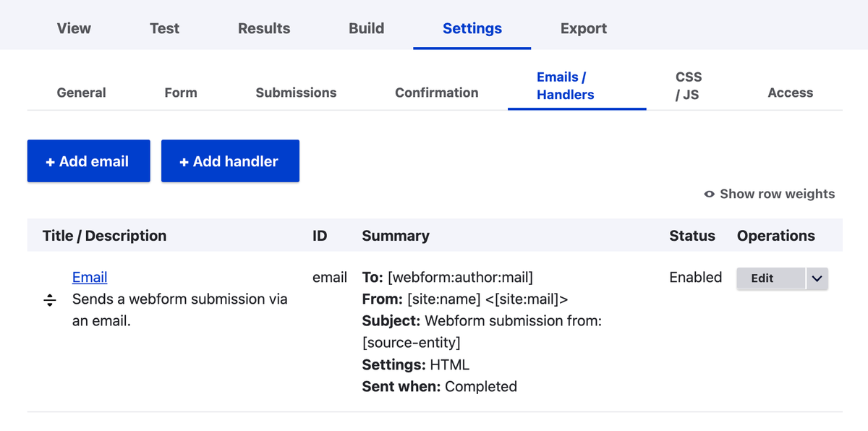Go to the Submissions sub-tab
This screenshot has height=431, width=868.
[296, 93]
